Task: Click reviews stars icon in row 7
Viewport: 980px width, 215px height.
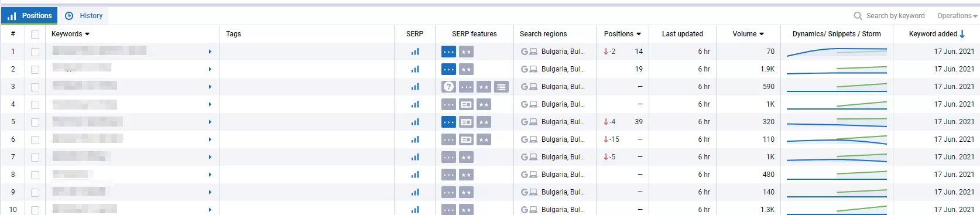Action: point(466,157)
